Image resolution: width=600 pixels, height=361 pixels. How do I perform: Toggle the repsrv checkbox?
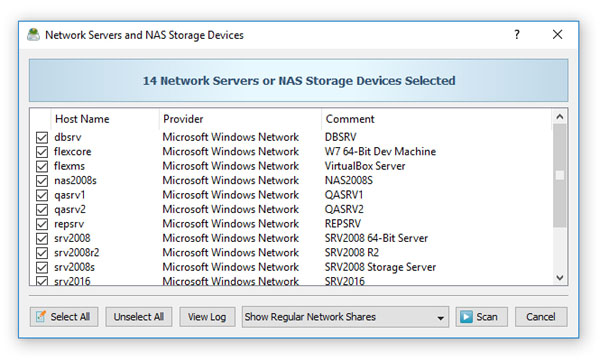tap(42, 224)
